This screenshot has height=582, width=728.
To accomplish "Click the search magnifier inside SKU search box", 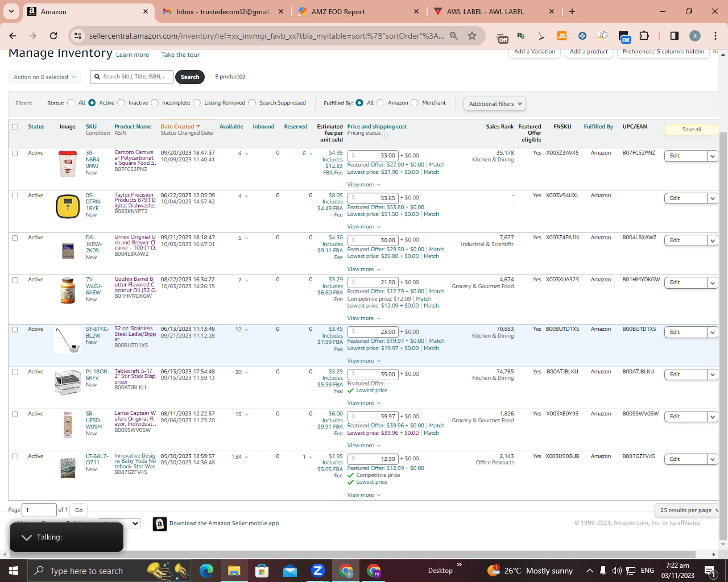I will coord(98,77).
